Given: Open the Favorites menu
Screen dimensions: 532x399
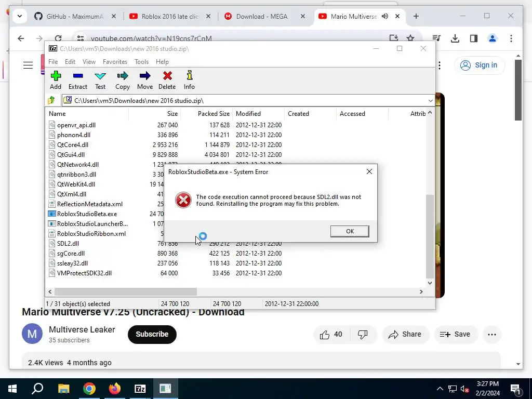Looking at the screenshot, I should pyautogui.click(x=115, y=62).
